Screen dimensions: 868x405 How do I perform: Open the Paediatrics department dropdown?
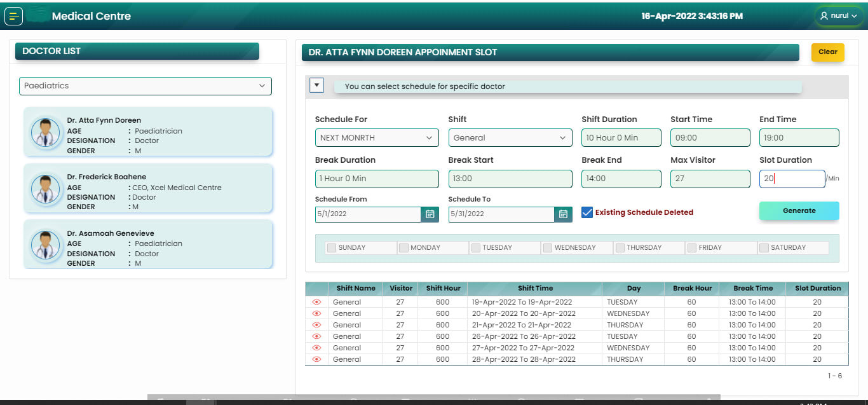[x=145, y=86]
